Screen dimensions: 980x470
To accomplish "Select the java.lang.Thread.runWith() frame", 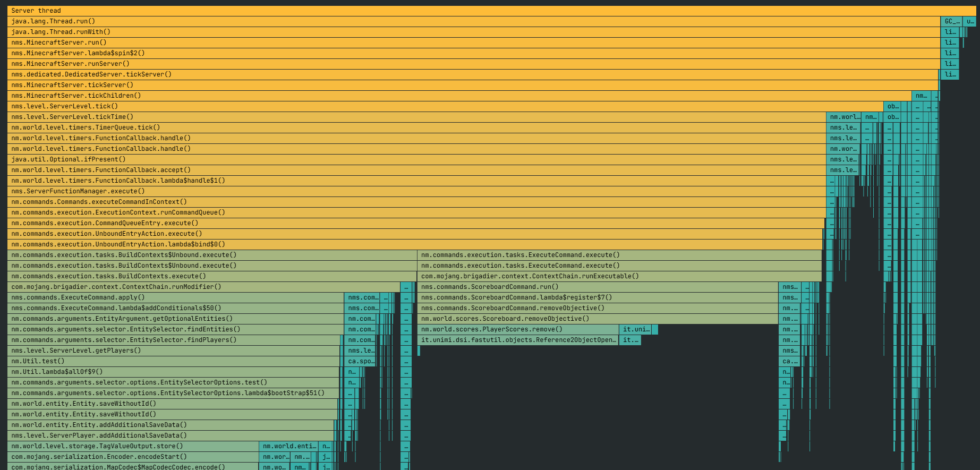I will coord(473,32).
